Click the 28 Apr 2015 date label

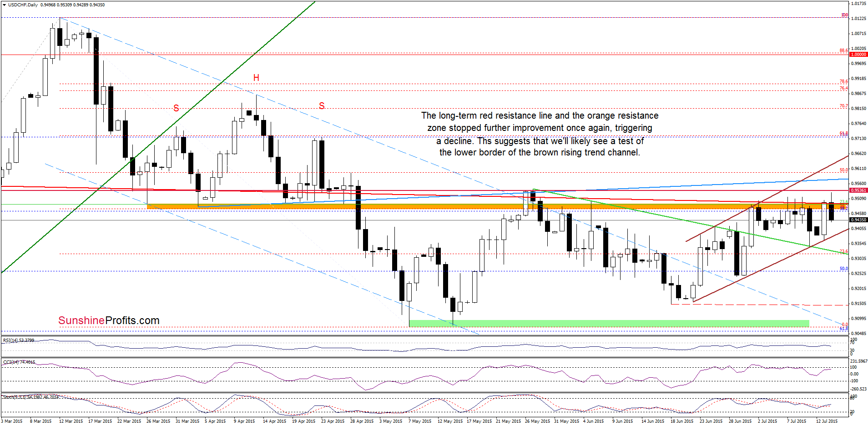coord(362,421)
